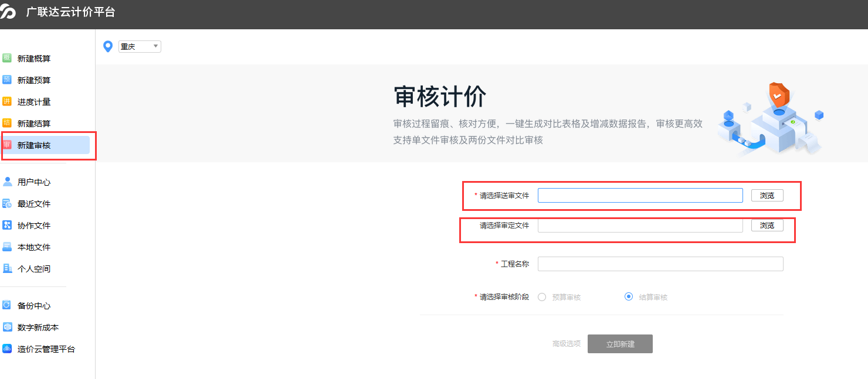The width and height of the screenshot is (868, 379).
Task: Click the blue location pin icon
Action: (108, 46)
